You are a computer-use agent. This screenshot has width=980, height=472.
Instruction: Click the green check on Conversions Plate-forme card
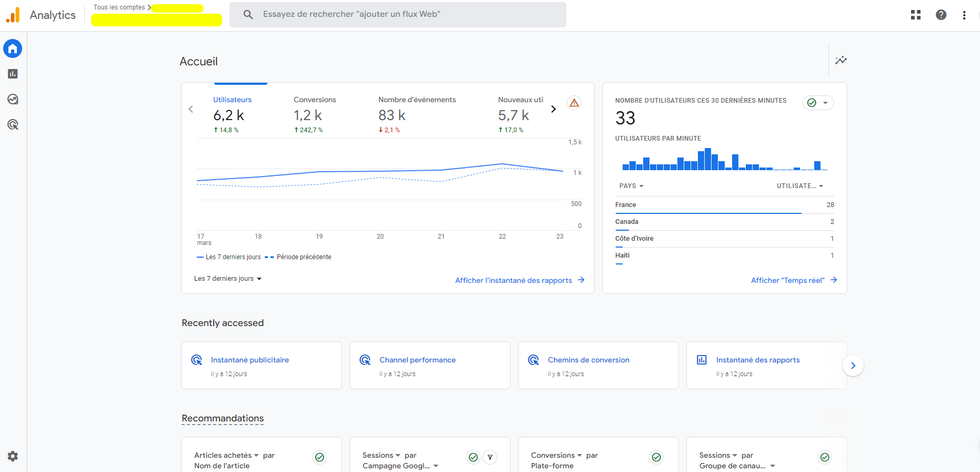click(x=656, y=457)
